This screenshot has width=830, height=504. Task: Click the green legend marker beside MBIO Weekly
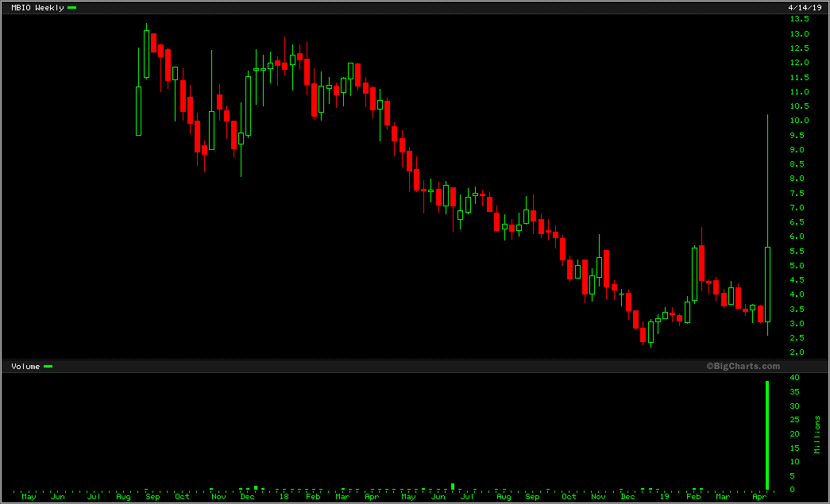coord(72,7)
